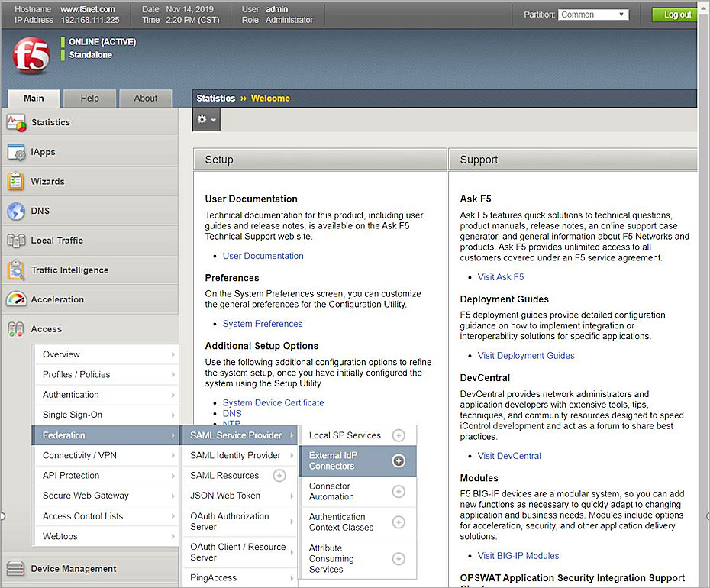Open the iApps section icon

18,152
